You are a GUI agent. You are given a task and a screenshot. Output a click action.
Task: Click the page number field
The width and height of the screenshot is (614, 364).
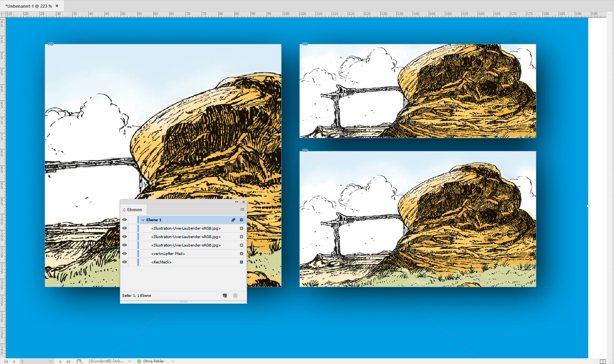[x=34, y=361]
